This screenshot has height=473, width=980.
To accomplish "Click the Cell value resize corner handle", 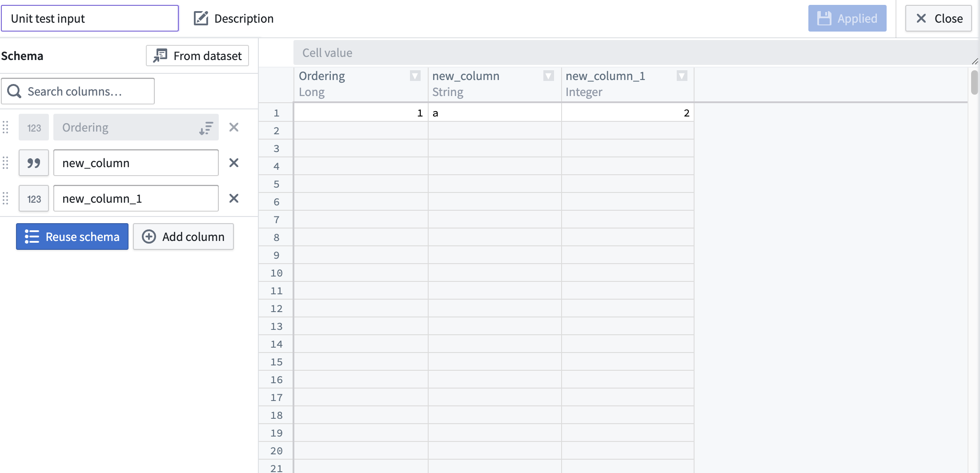I will (975, 61).
